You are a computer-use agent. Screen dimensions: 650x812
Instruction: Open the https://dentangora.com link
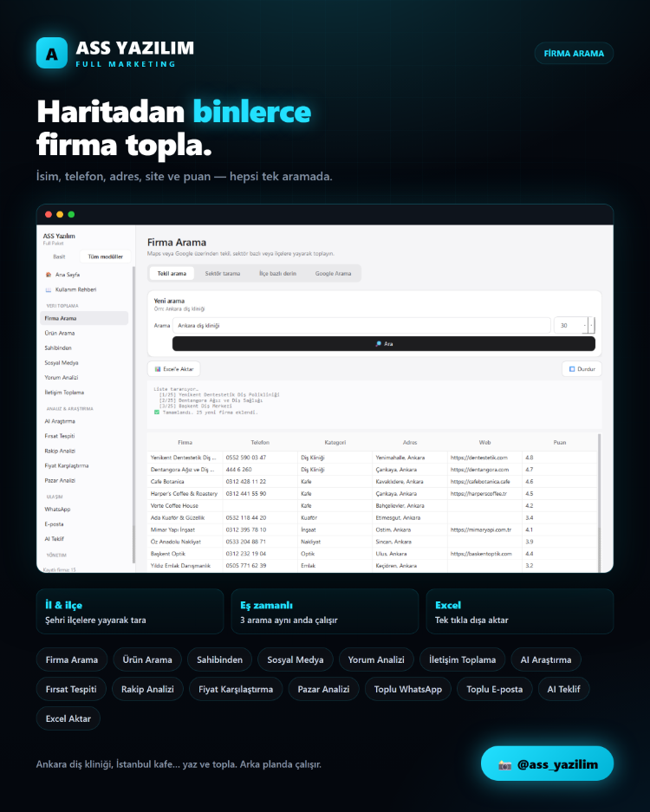point(479,470)
